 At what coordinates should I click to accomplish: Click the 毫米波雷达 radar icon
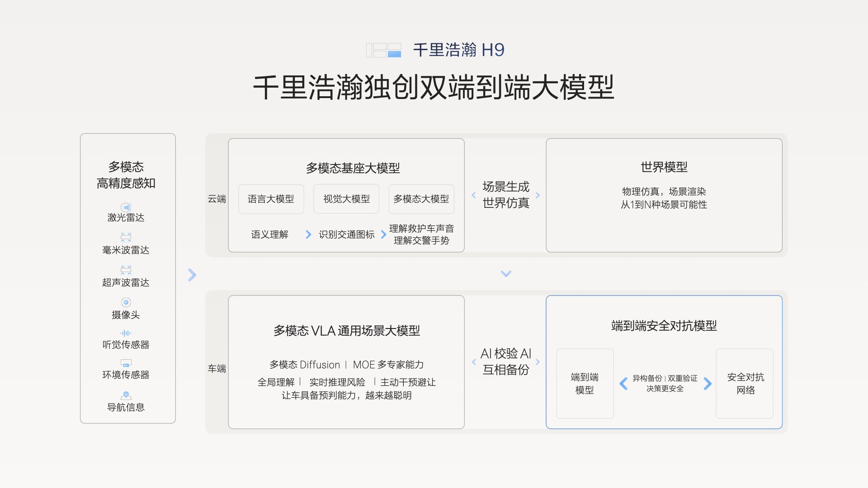pos(126,237)
